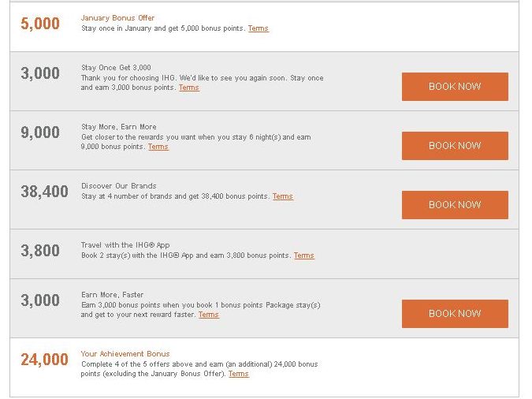The height and width of the screenshot is (399, 532).
Task: Open Terms for the 38,400 bonus points offer
Action: tap(283, 196)
